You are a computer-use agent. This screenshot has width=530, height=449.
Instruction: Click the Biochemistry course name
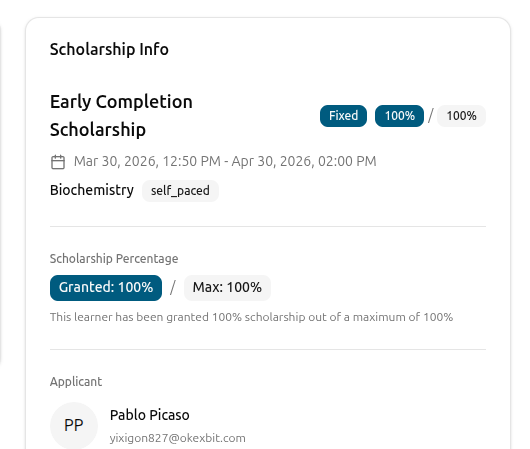[x=92, y=190]
